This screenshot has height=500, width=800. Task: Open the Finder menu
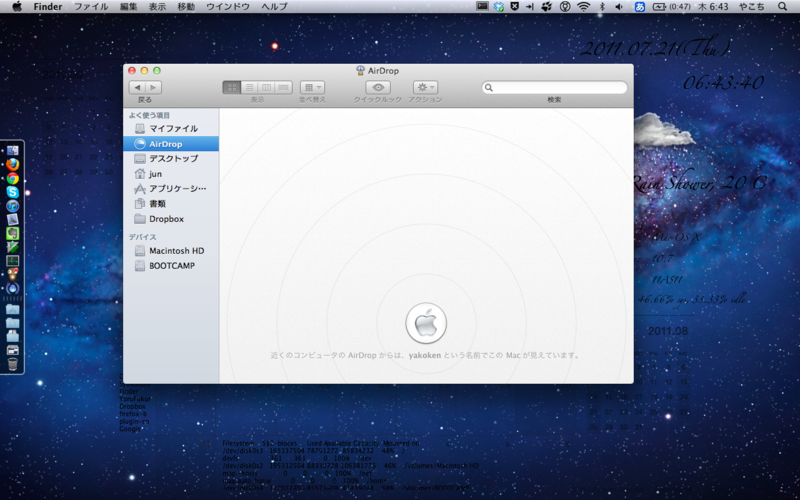click(48, 7)
